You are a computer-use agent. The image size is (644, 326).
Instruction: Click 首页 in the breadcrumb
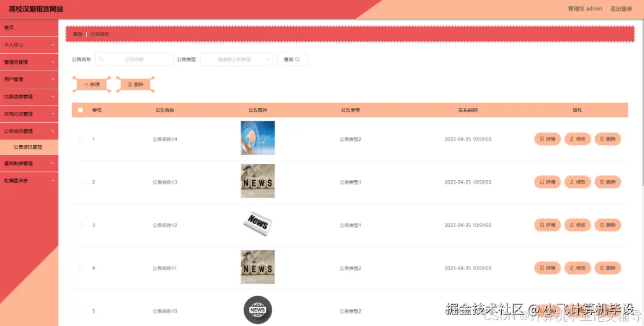click(x=77, y=34)
